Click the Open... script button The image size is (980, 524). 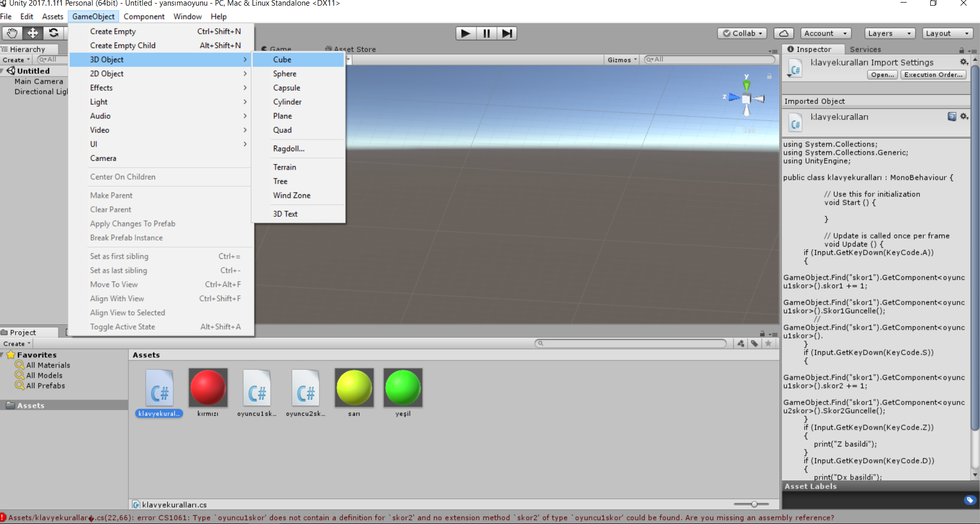pos(882,75)
